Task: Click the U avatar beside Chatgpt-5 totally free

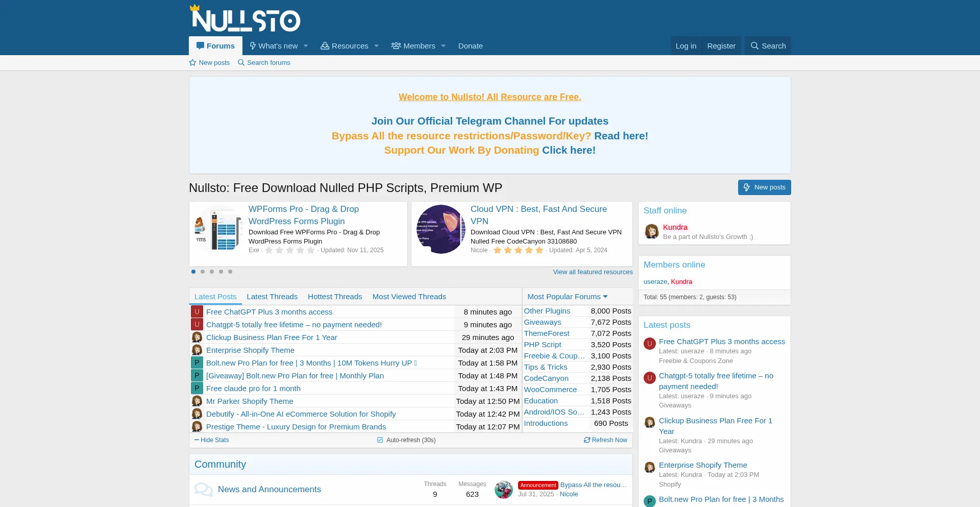Action: click(197, 324)
